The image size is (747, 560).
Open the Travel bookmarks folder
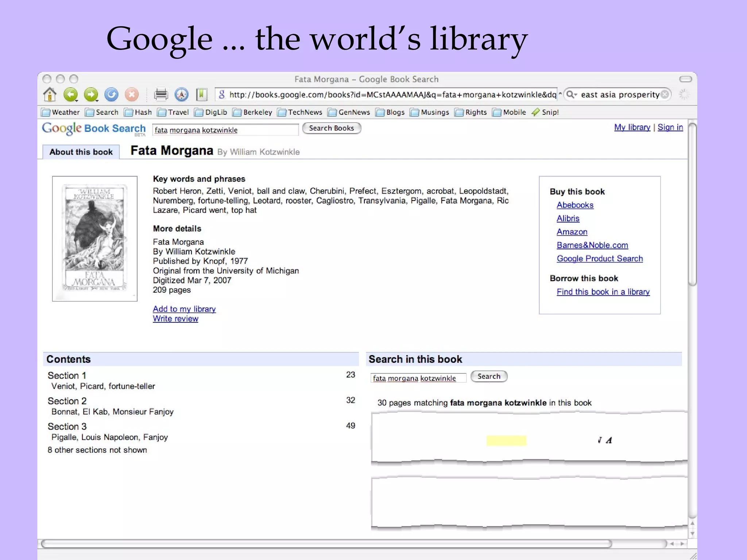[x=173, y=112]
